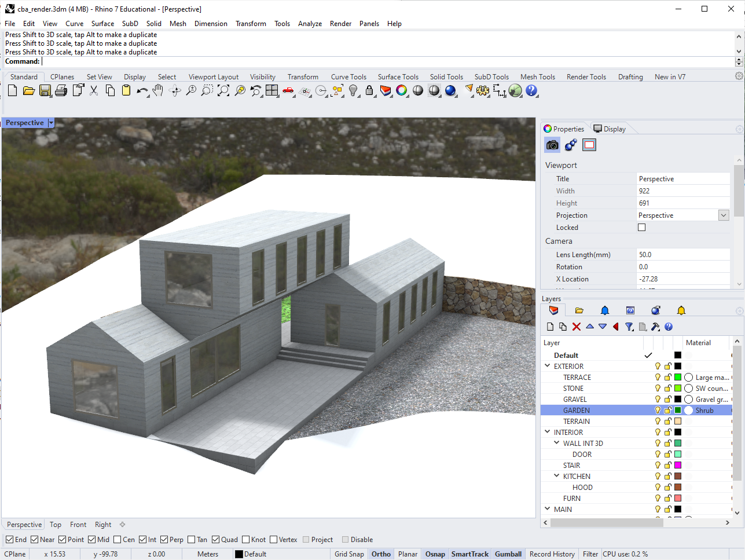Open the Print icon in toolbar
The image size is (745, 560).
(61, 91)
